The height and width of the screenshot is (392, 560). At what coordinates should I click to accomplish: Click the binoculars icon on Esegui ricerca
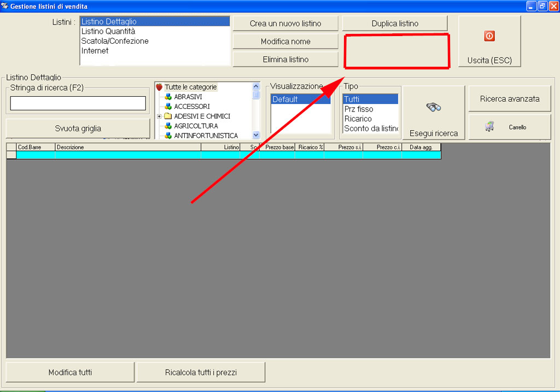(434, 107)
